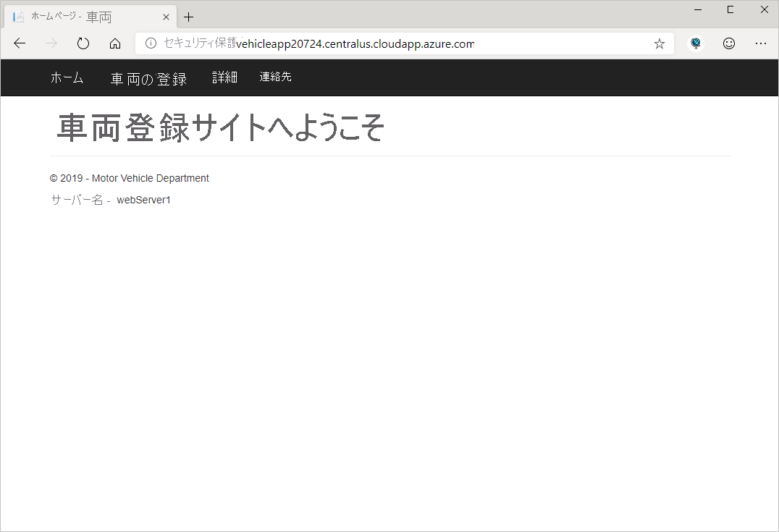Click the サーバー名 label
Viewport: 779px width, 532px height.
77,200
